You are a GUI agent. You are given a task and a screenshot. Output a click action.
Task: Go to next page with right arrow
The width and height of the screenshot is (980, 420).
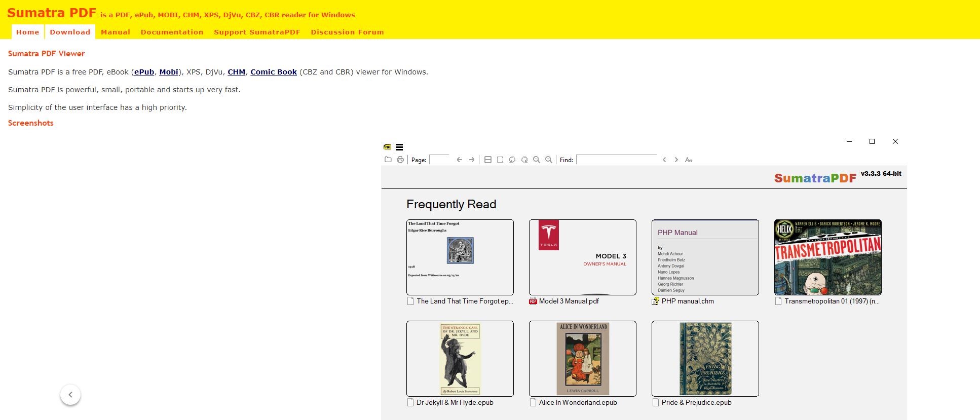(472, 160)
